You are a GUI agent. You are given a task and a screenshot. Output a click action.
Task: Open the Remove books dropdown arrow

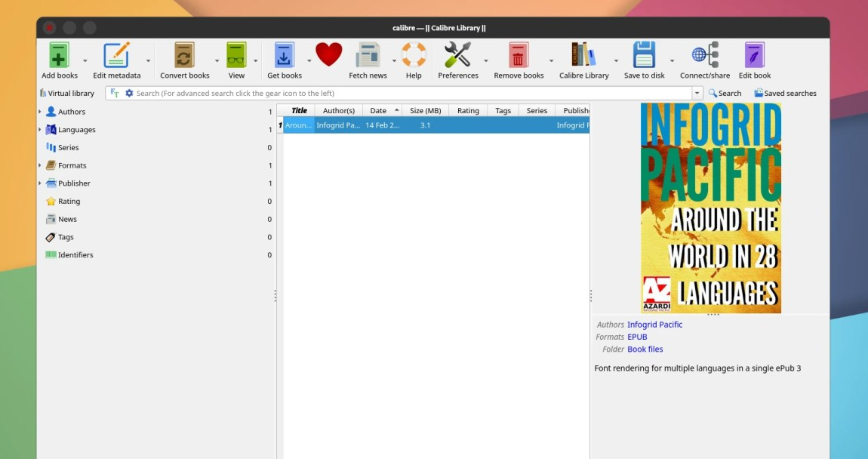[551, 61]
